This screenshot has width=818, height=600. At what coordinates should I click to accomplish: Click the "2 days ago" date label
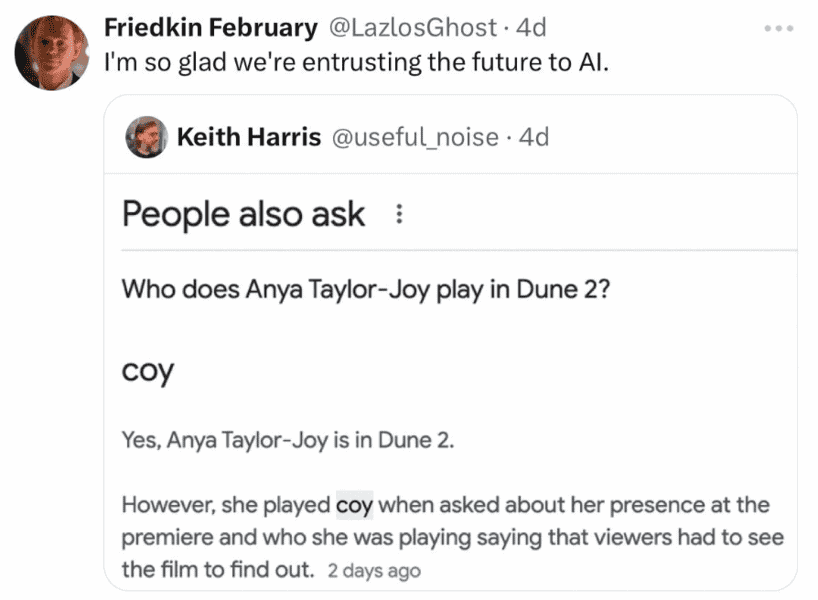(x=374, y=571)
